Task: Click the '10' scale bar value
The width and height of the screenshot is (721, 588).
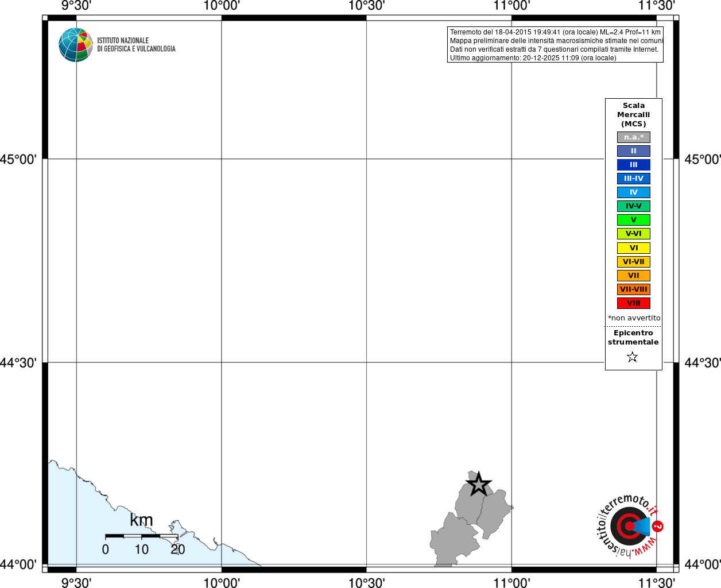Action: click(x=141, y=550)
